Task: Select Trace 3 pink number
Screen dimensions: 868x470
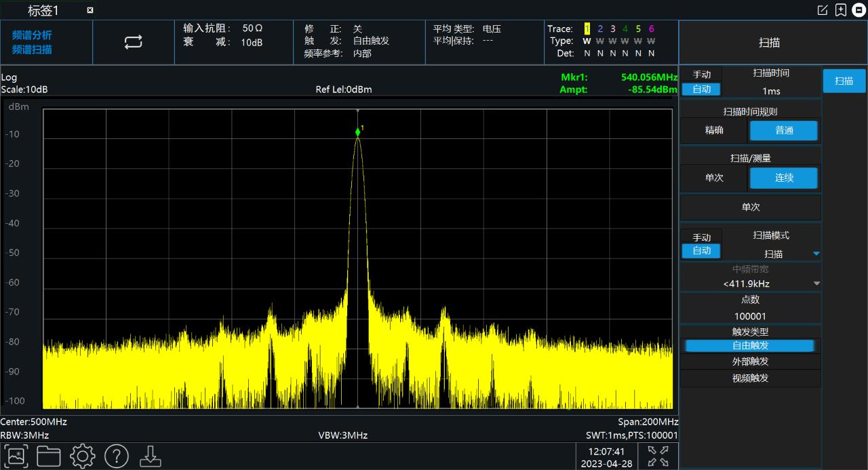Action: 612,29
